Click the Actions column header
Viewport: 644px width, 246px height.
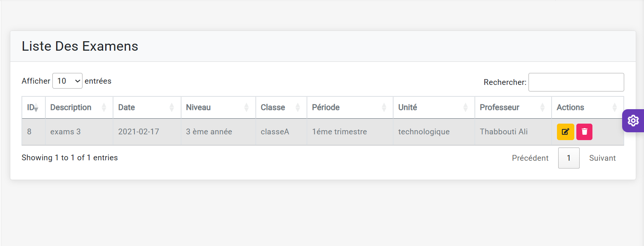pyautogui.click(x=570, y=108)
